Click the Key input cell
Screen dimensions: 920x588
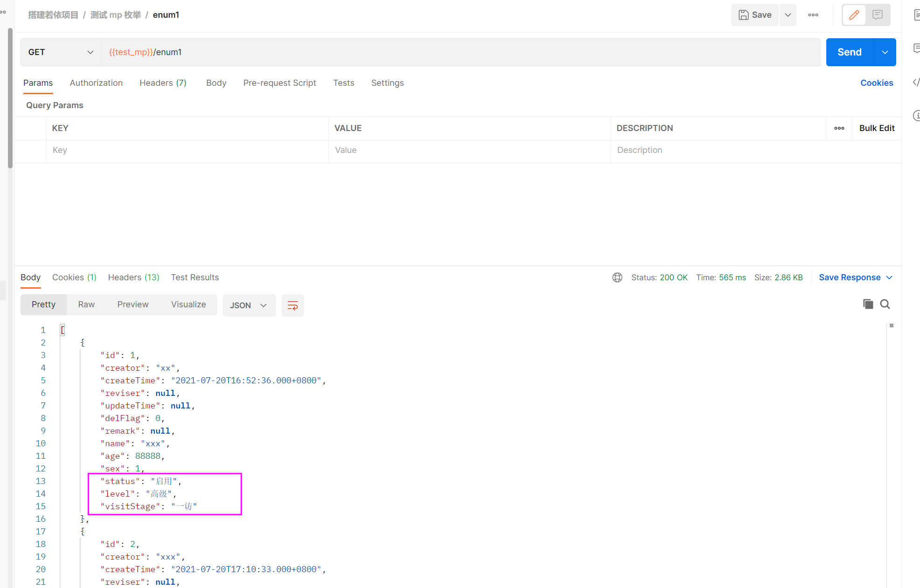pos(187,150)
